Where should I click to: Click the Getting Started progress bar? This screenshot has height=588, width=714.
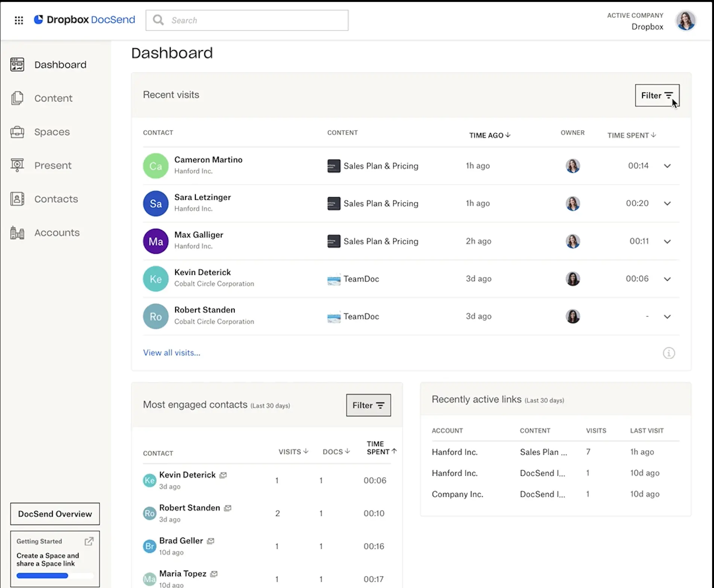55,576
